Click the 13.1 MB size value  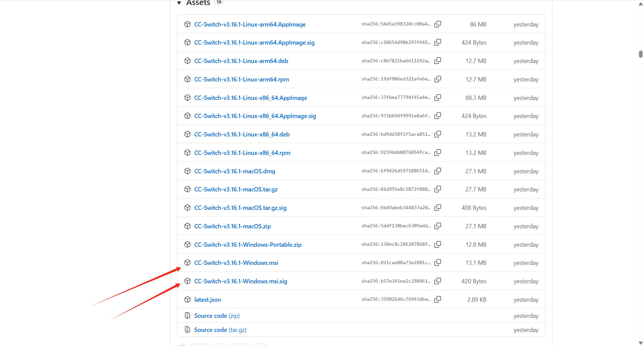click(476, 263)
